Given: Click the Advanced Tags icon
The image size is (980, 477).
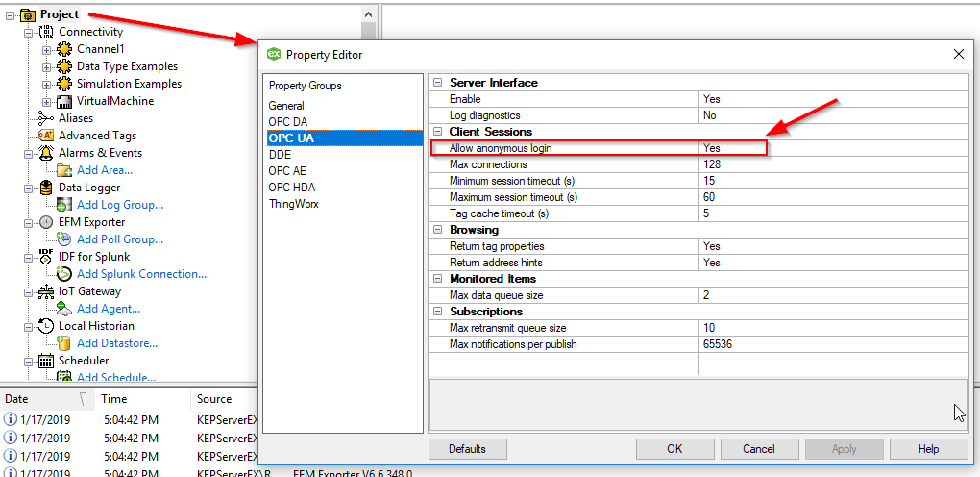Looking at the screenshot, I should tap(46, 136).
